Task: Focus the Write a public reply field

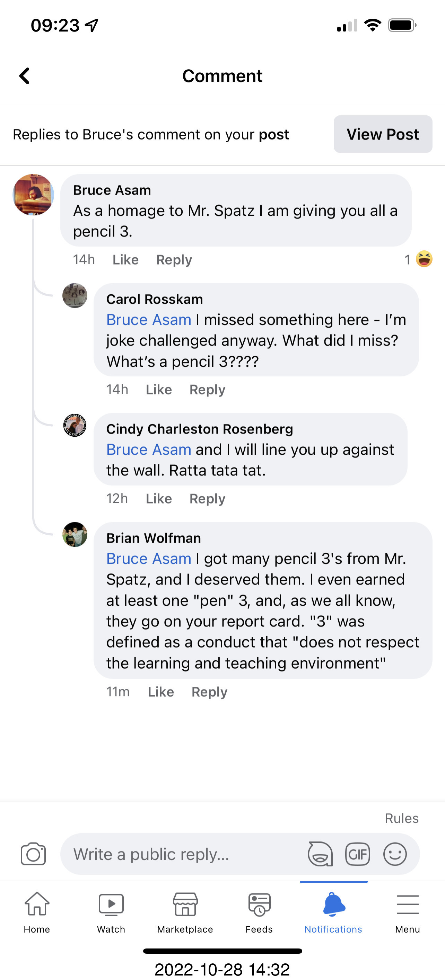Action: [x=183, y=854]
